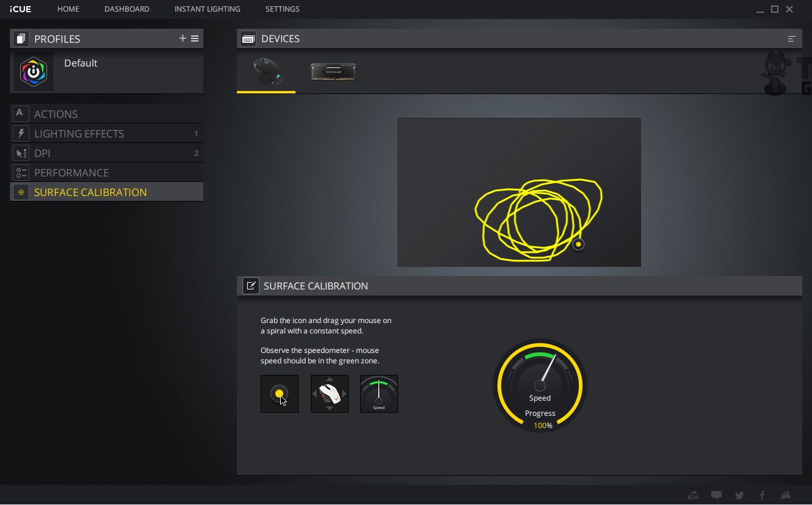Screen dimensions: 812x505
Task: Open the PERFORMANCE section
Action: (x=107, y=172)
